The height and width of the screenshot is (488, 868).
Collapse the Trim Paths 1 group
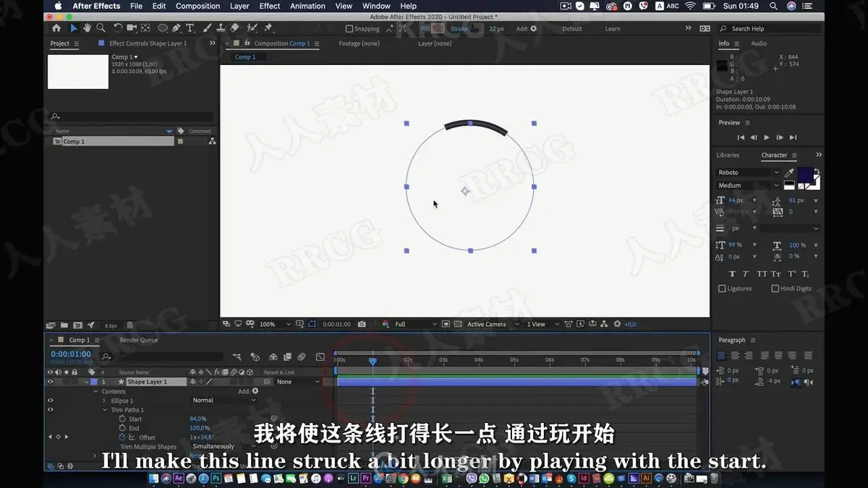(105, 410)
